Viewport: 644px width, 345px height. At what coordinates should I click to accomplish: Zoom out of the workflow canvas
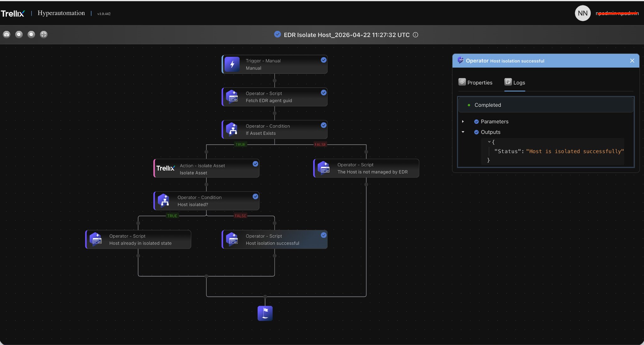[x=31, y=35]
